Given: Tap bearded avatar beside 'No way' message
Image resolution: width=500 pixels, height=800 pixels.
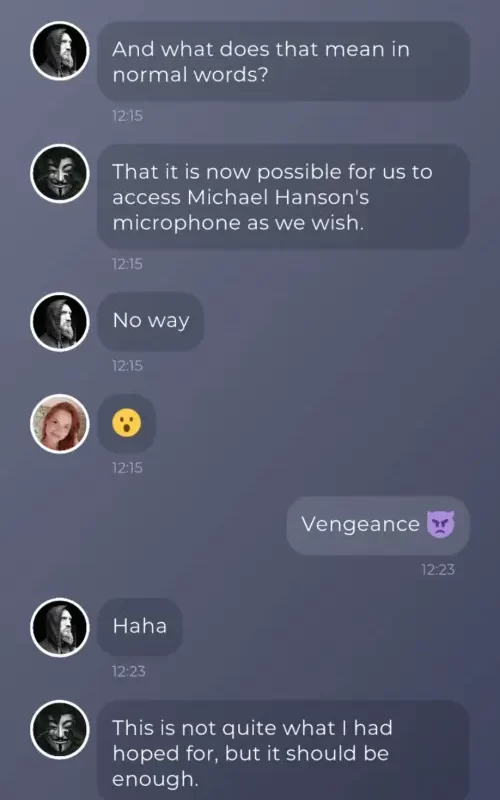Looking at the screenshot, I should (x=60, y=322).
